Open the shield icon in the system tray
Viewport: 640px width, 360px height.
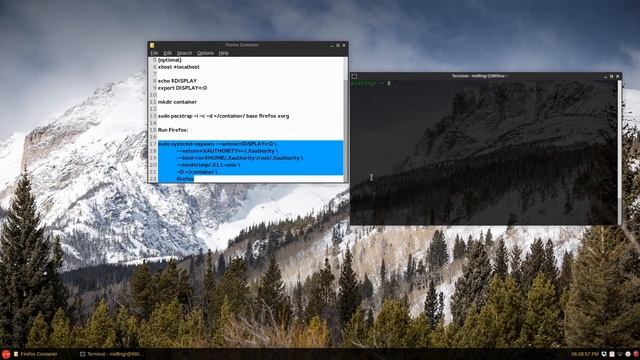coord(604,354)
